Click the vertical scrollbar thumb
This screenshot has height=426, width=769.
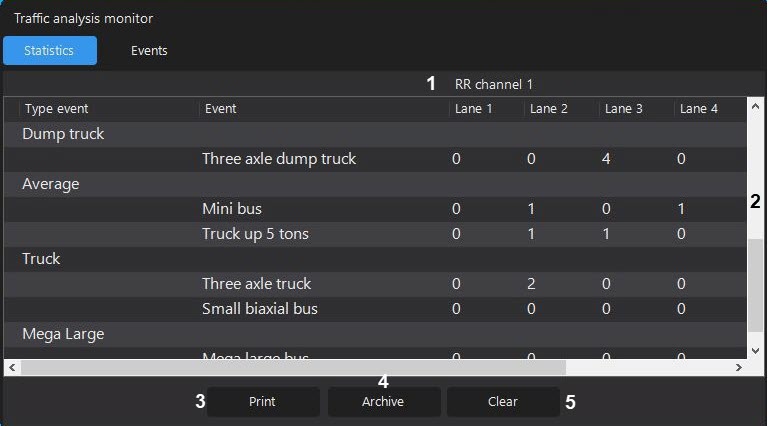click(x=756, y=287)
